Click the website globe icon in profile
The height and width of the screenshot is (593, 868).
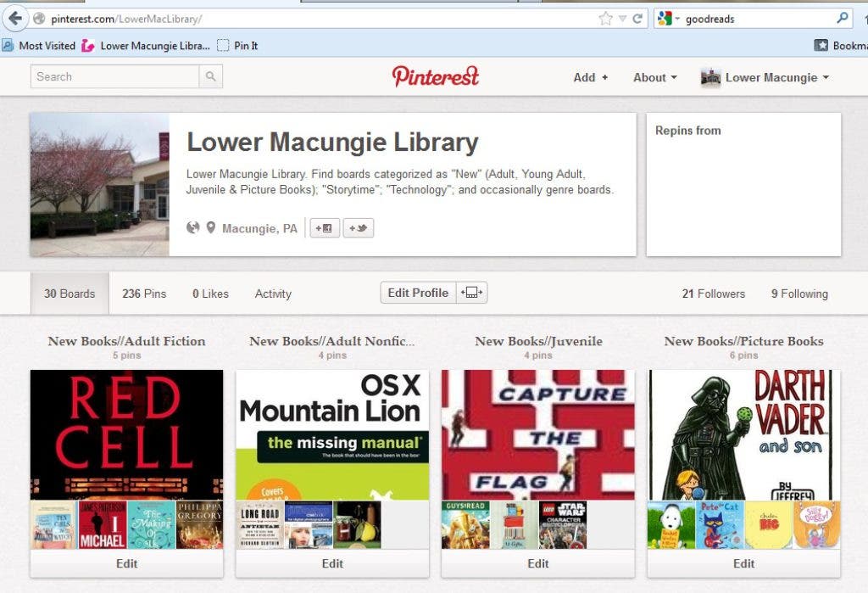pos(192,227)
